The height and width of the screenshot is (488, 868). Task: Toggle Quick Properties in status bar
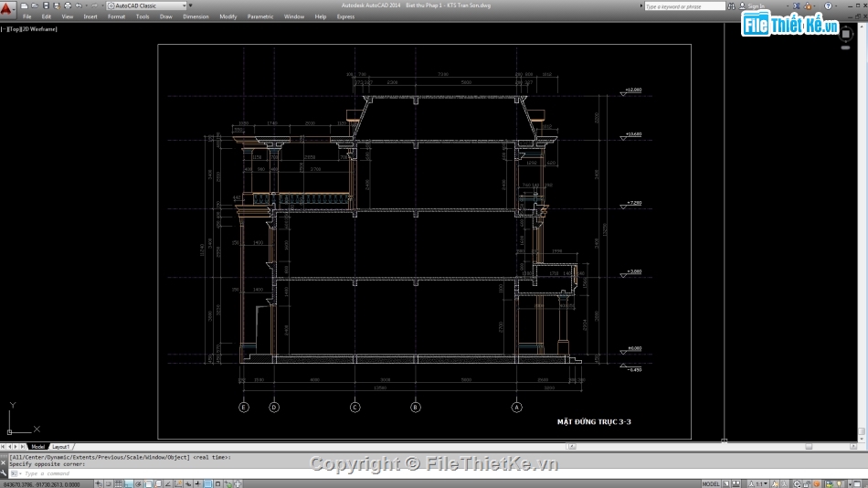(x=217, y=484)
